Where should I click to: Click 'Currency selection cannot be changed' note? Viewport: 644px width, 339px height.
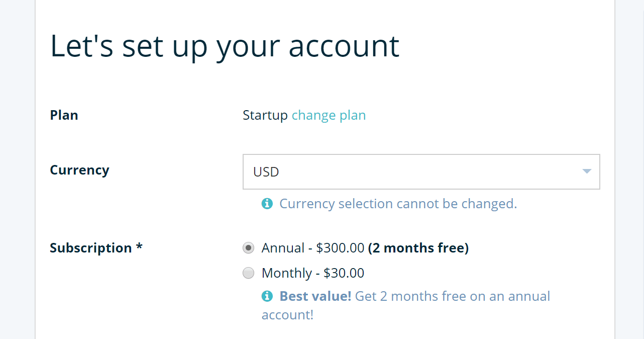[398, 204]
